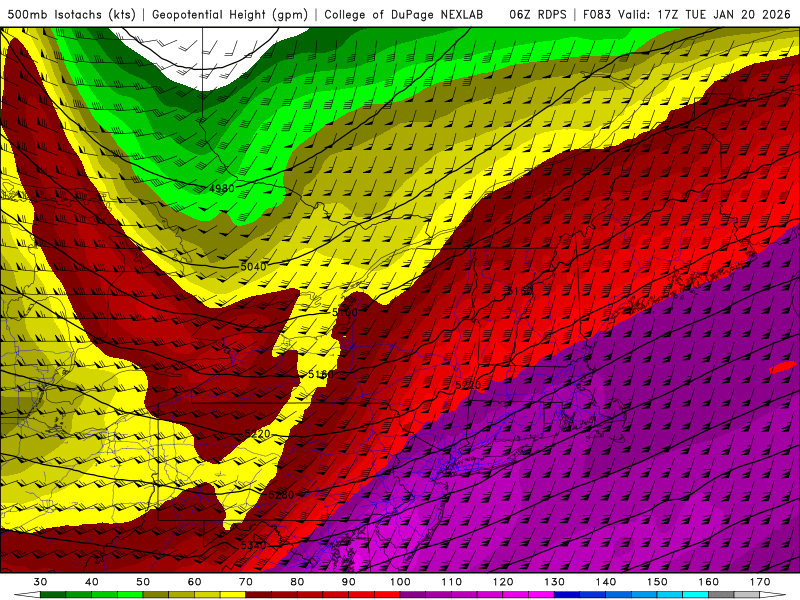Select the darkest green swatch in the colorbar

pos(53,595)
